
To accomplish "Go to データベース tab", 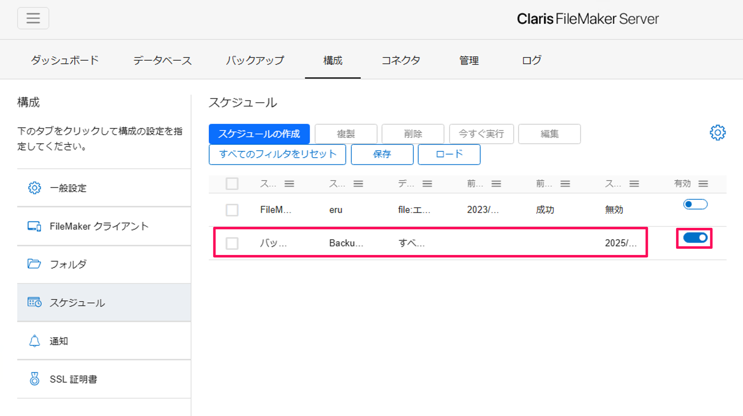I will (x=163, y=60).
